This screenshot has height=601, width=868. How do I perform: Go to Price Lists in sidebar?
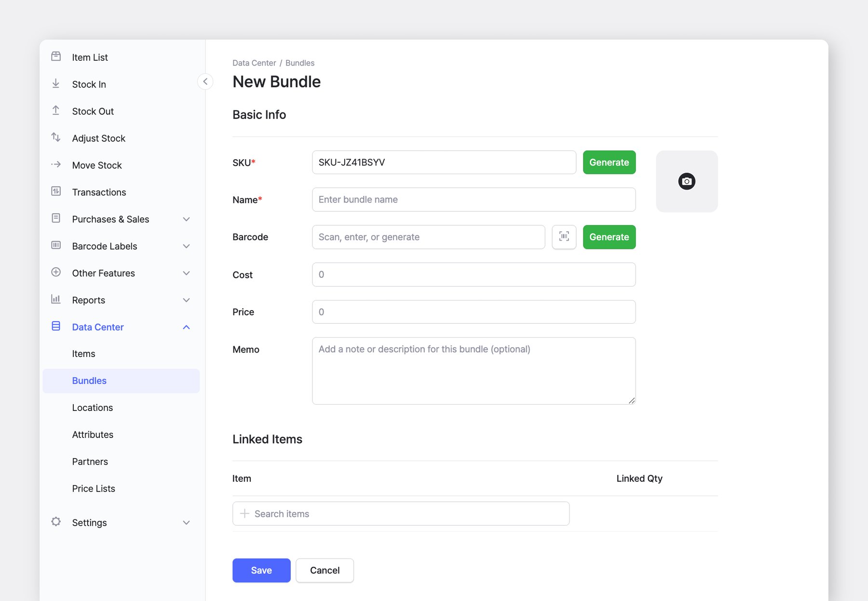pos(94,489)
